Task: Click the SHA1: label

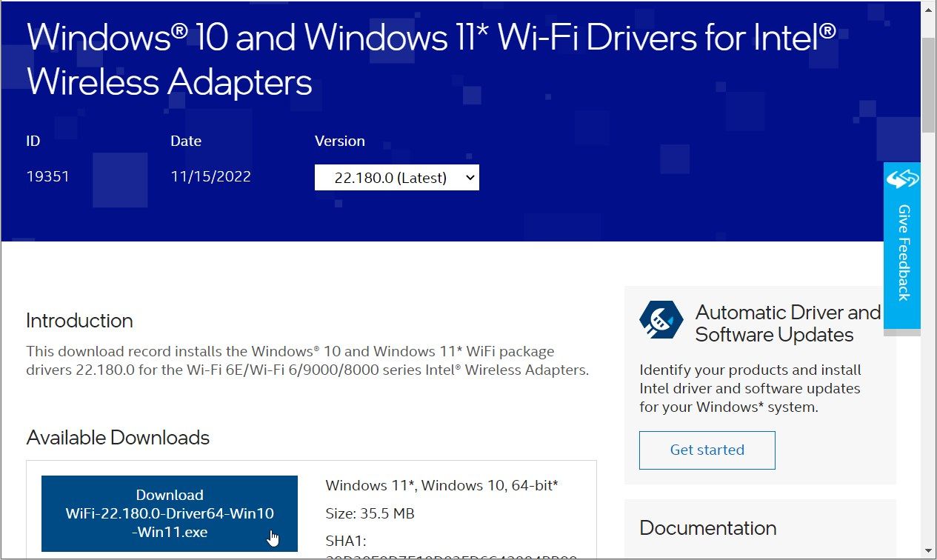Action: 346,541
